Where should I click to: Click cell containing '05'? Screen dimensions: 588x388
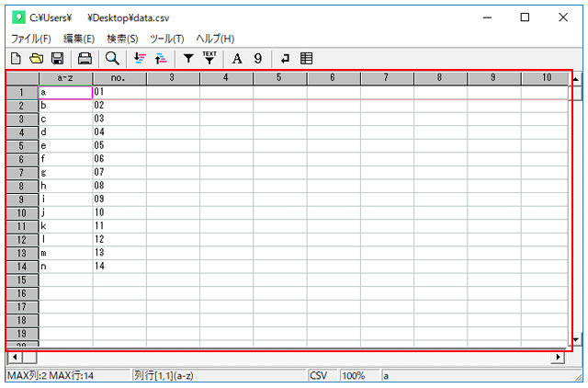tap(119, 146)
